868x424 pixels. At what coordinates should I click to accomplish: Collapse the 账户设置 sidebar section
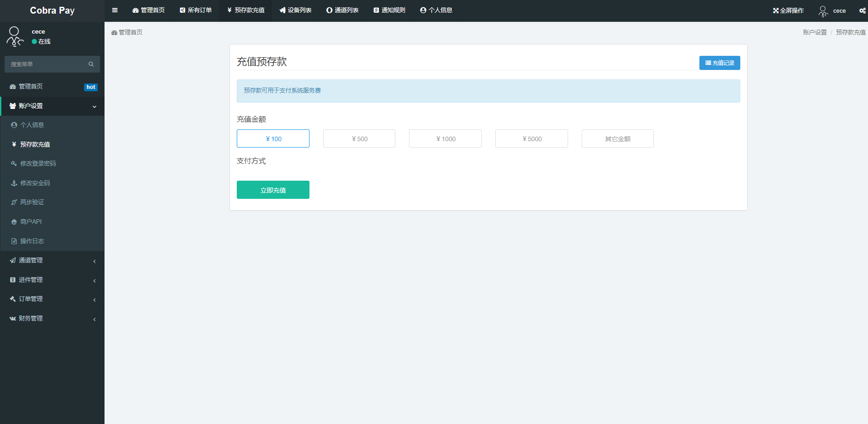[52, 106]
